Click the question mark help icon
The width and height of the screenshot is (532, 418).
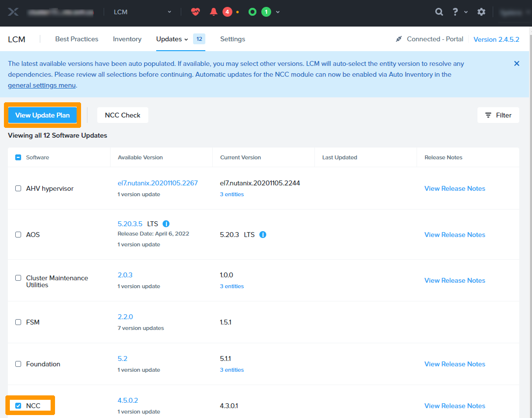455,12
